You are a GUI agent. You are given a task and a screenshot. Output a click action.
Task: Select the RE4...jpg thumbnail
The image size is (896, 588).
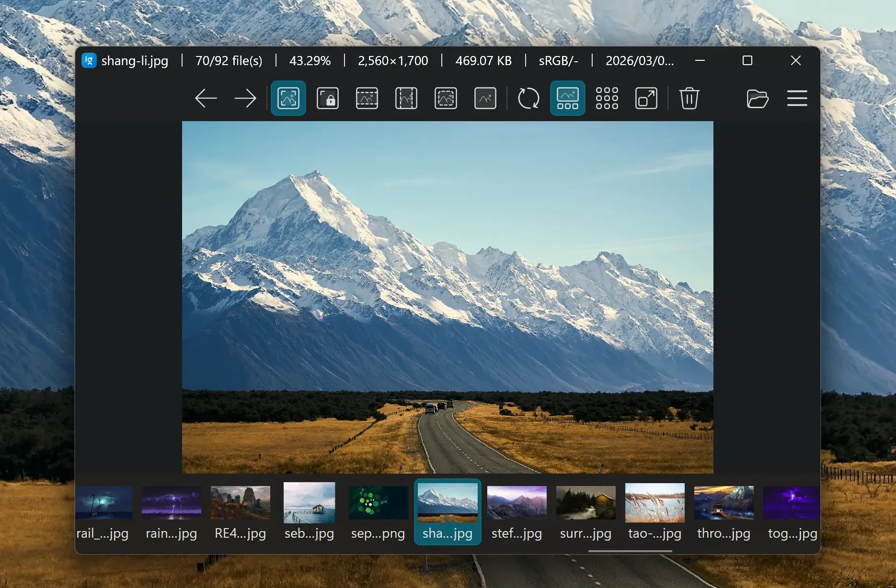[241, 512]
